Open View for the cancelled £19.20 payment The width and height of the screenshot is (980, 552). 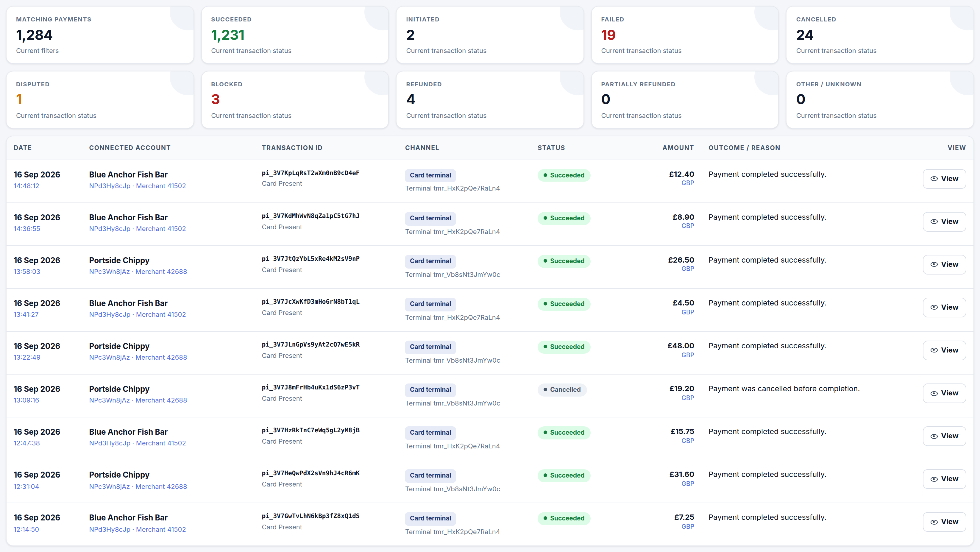click(944, 393)
